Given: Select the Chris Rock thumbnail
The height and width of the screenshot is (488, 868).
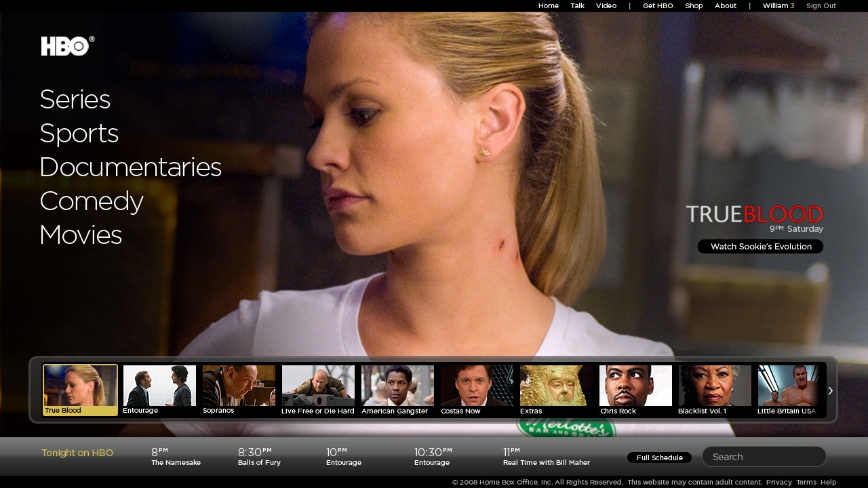Looking at the screenshot, I should [635, 390].
